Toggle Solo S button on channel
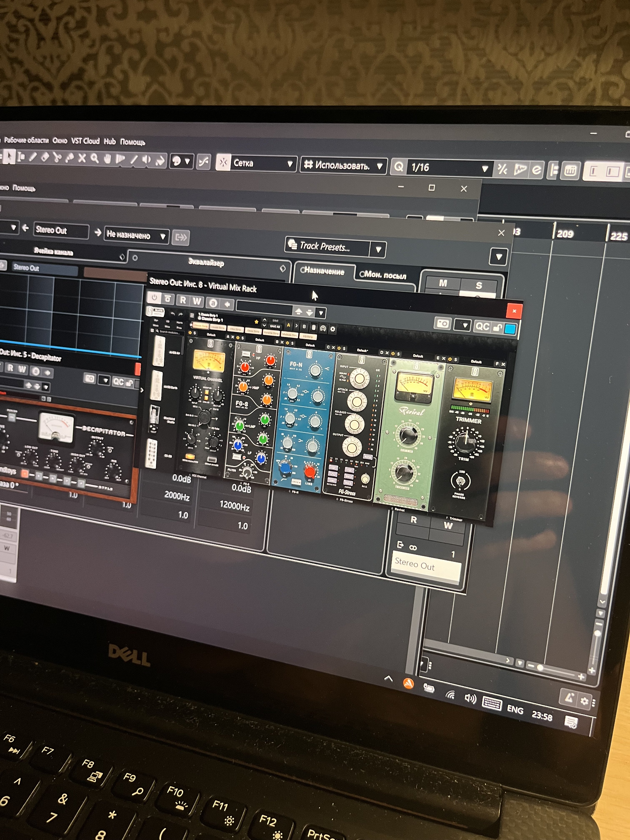Image resolution: width=630 pixels, height=840 pixels. pyautogui.click(x=479, y=285)
